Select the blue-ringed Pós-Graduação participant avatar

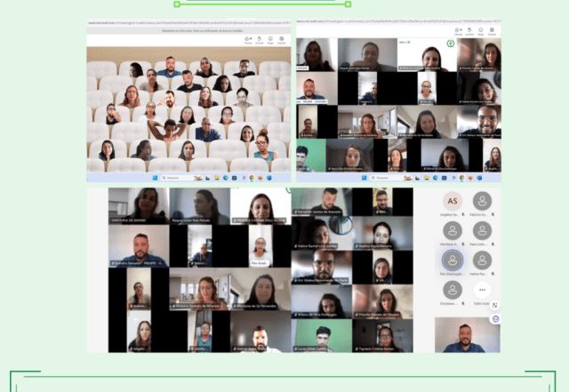point(453,260)
